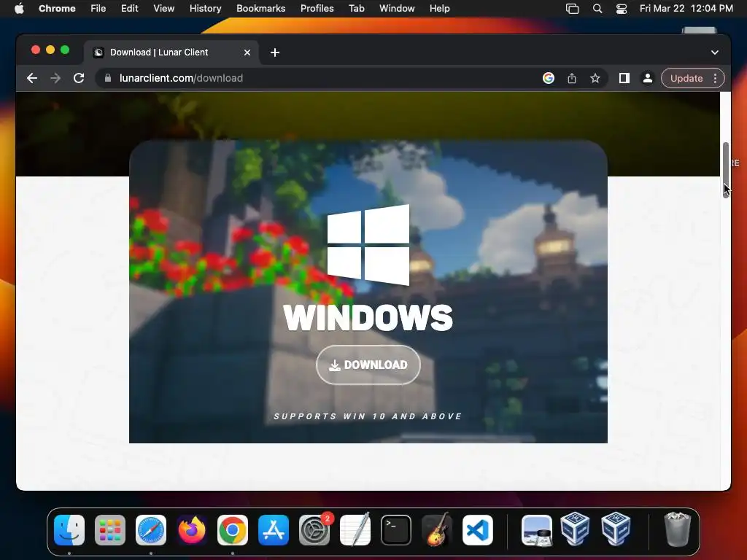Open Control Center in menu bar
This screenshot has width=747, height=560.
pos(622,8)
